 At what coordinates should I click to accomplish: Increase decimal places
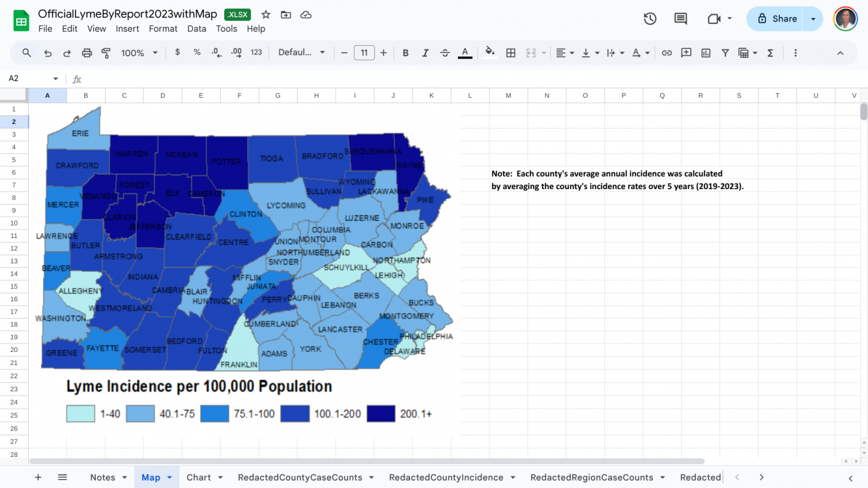236,52
